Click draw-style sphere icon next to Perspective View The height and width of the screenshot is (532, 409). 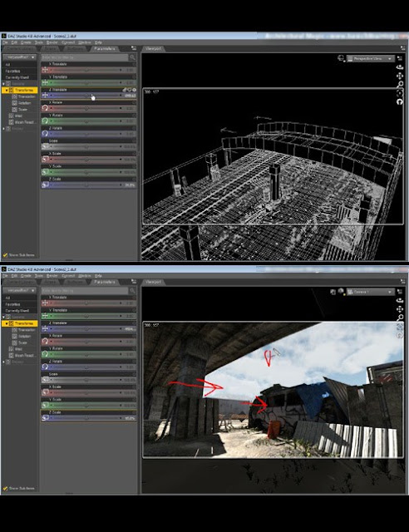point(341,58)
